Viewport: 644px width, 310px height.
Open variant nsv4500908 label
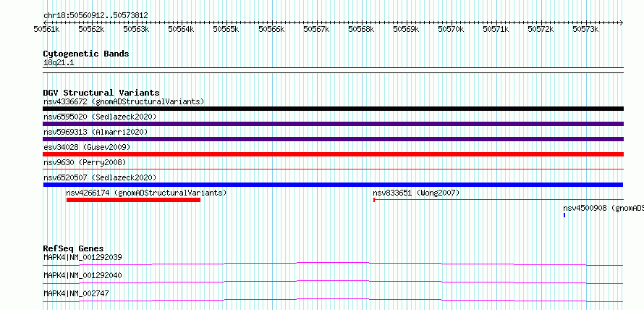603,209
